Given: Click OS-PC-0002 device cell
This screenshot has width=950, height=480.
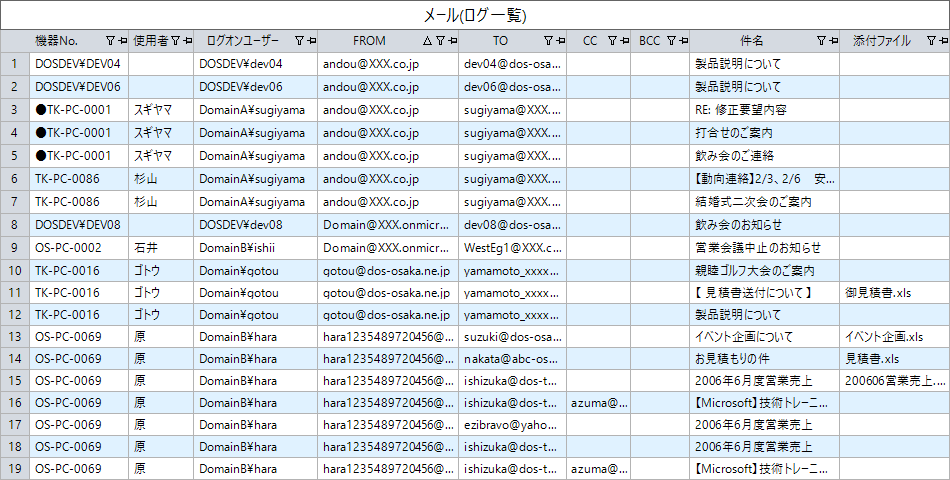Looking at the screenshot, I should [79, 248].
